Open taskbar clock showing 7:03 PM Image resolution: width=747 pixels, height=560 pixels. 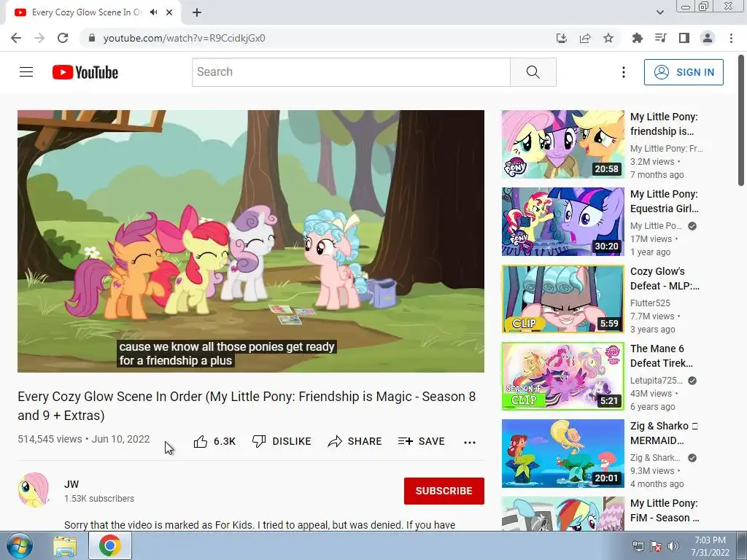tap(710, 546)
